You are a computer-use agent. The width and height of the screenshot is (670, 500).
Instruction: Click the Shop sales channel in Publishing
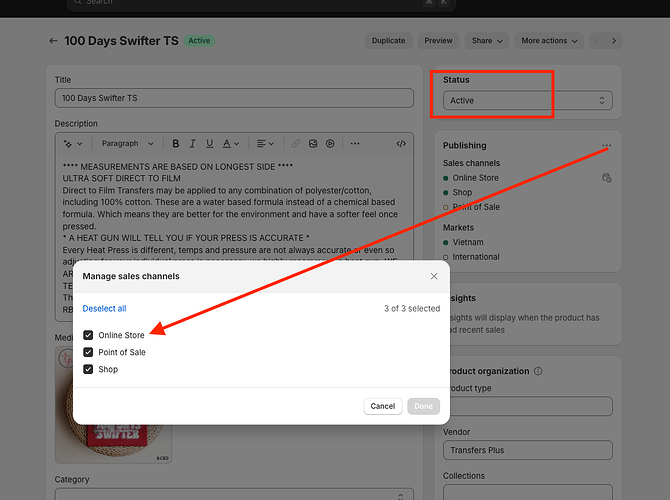pos(462,192)
